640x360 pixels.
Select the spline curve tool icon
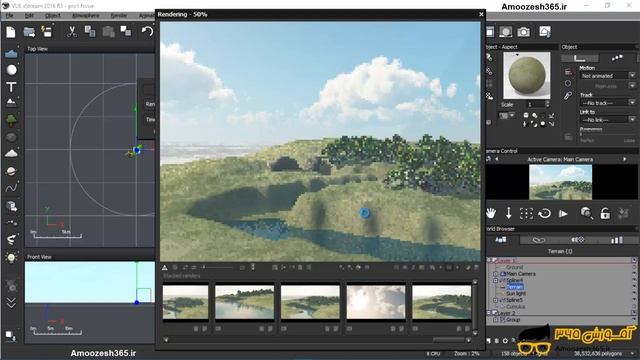pos(11,188)
